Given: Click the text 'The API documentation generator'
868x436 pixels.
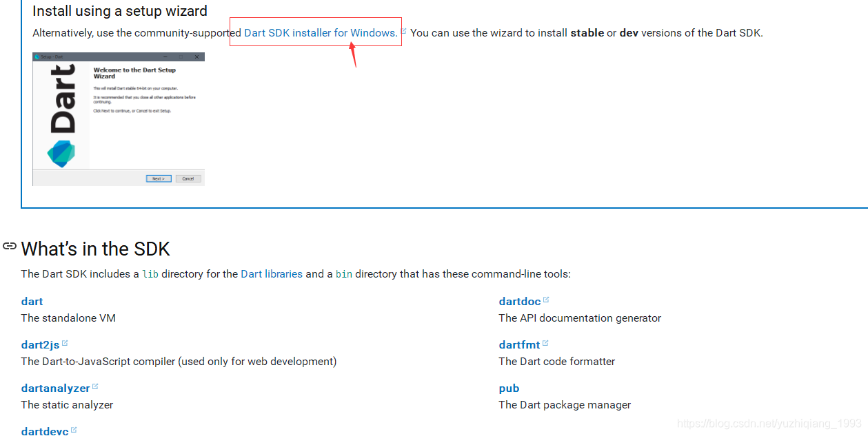Looking at the screenshot, I should (x=580, y=318).
